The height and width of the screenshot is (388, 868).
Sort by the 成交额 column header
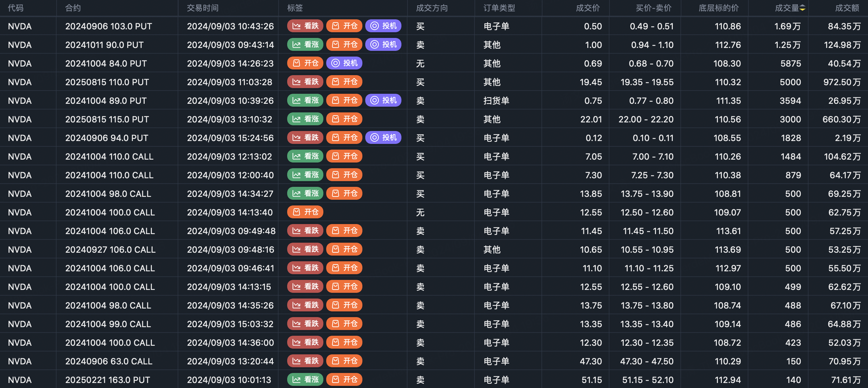point(847,8)
